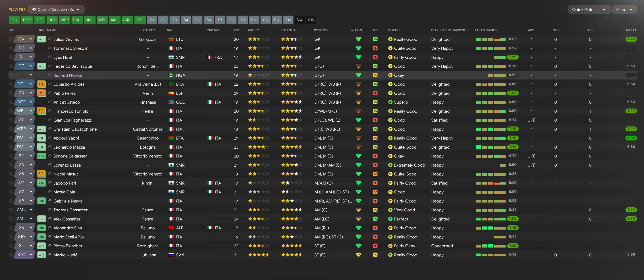The image size is (644, 280).
Task: Click Eduardo Alcides's FtT status icon
Action: (41, 84)
